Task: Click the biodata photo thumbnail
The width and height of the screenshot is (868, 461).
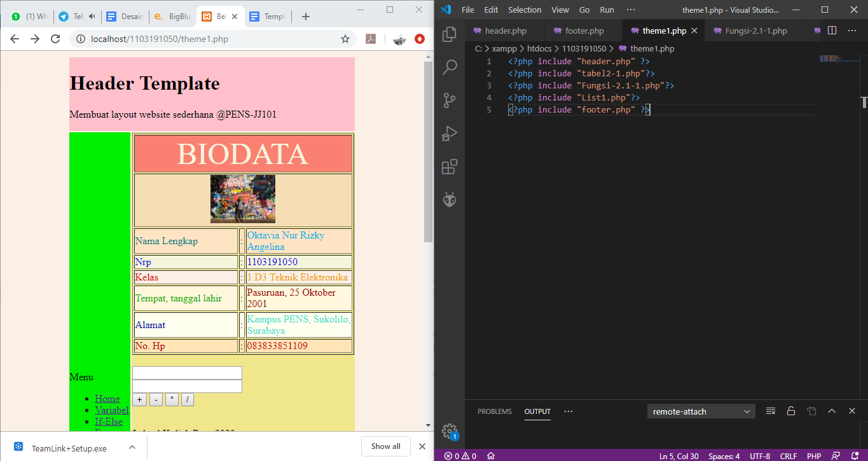Action: pyautogui.click(x=243, y=199)
